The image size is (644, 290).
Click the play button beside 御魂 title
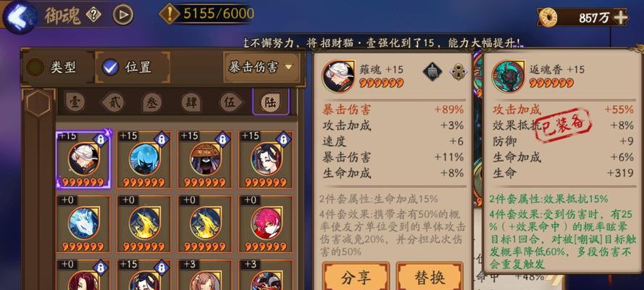click(123, 15)
